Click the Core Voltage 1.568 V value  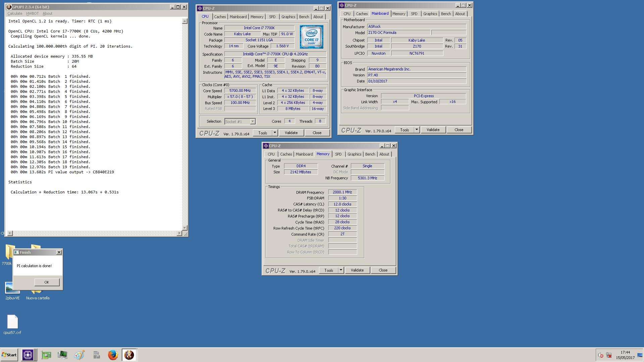pyautogui.click(x=282, y=46)
